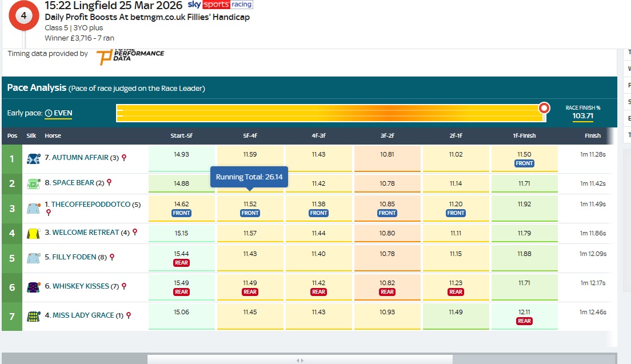
Task: Click the red race number 4 badge
Action: [x=23, y=16]
